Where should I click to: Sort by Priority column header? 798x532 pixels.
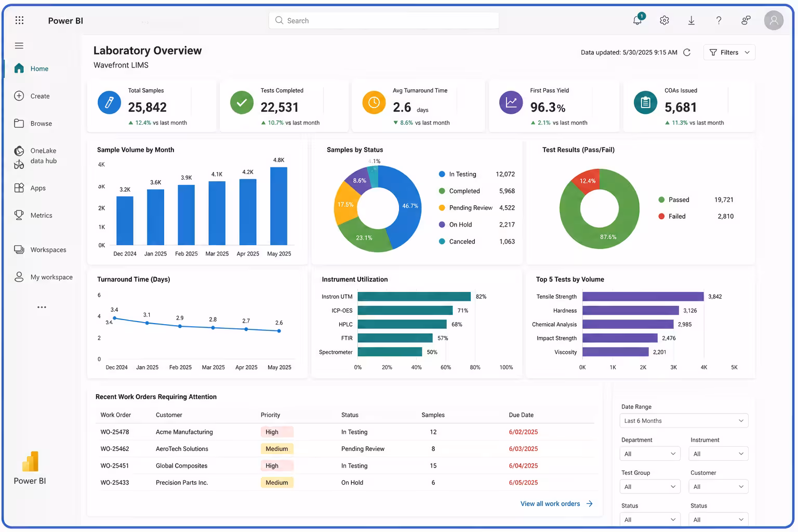pos(270,415)
